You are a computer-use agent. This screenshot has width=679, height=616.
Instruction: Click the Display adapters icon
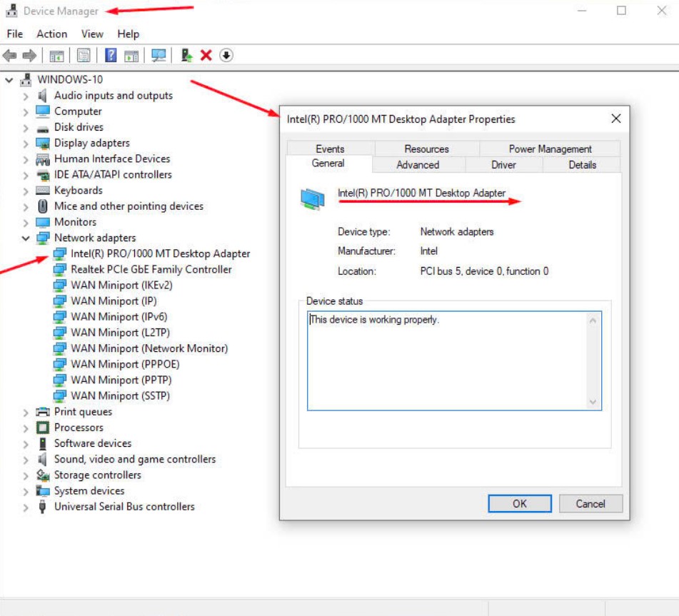pyautogui.click(x=42, y=143)
